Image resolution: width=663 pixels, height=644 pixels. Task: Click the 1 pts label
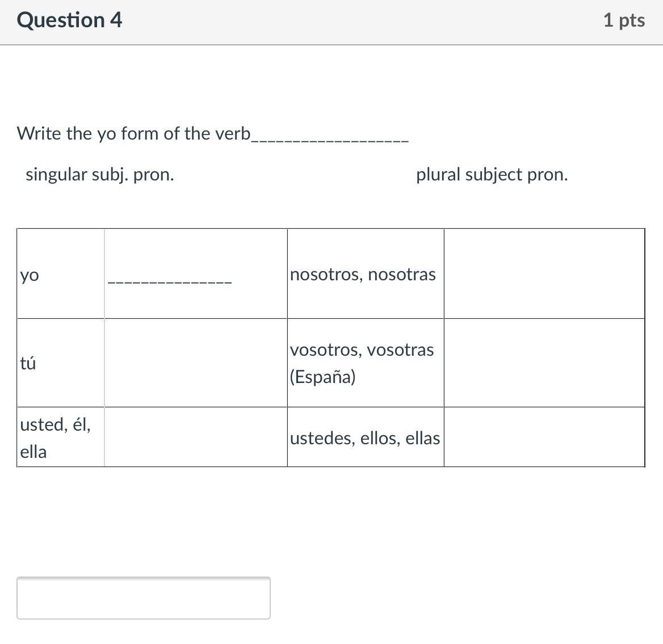pos(623,20)
